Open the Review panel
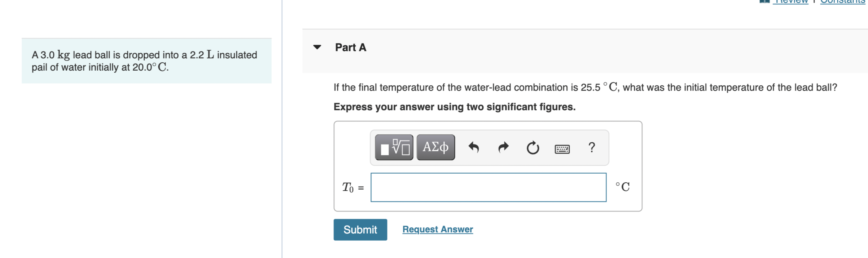 pyautogui.click(x=791, y=2)
